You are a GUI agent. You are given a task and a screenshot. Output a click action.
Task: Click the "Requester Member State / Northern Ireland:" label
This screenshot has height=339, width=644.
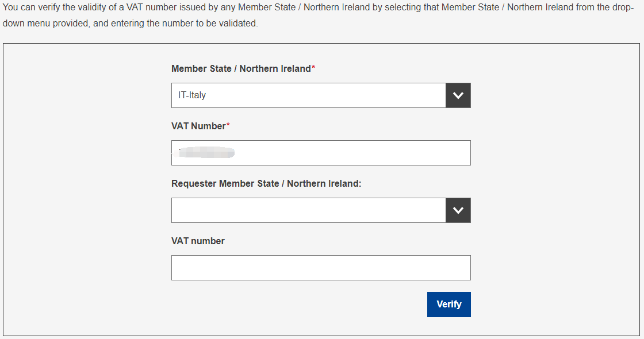(266, 184)
